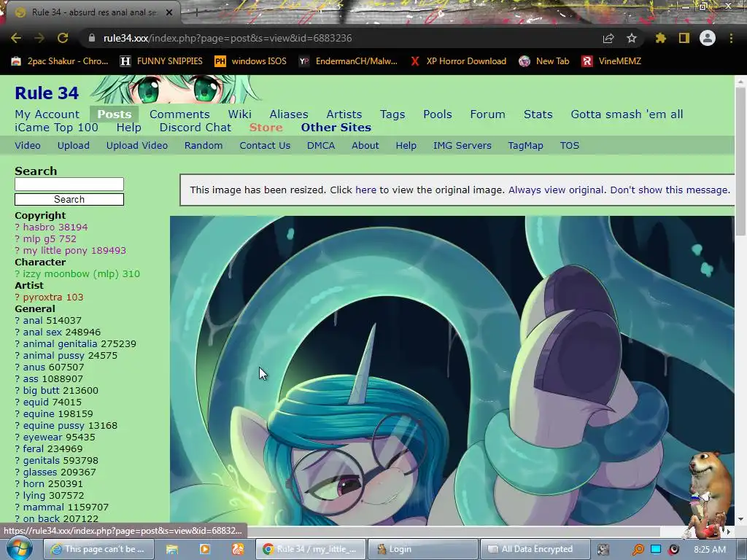Click the share page icon in address bar
The width and height of the screenshot is (747, 560).
coord(608,38)
